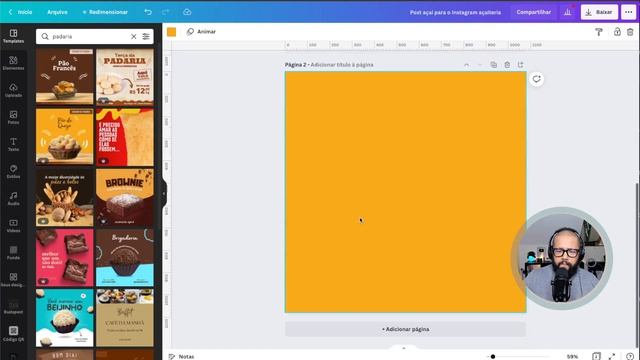The height and width of the screenshot is (360, 640).
Task: Open the grid view pages icon
Action: (x=596, y=356)
